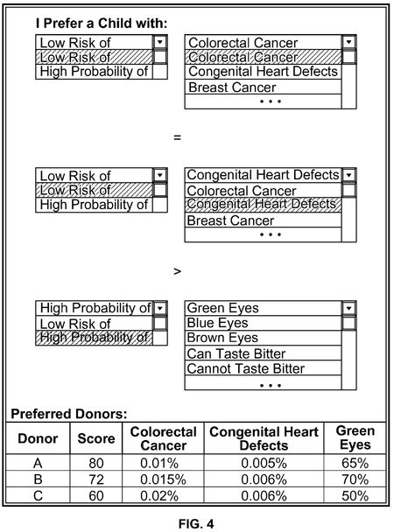Select donor A row in the table
394x532 pixels.
coord(196,463)
